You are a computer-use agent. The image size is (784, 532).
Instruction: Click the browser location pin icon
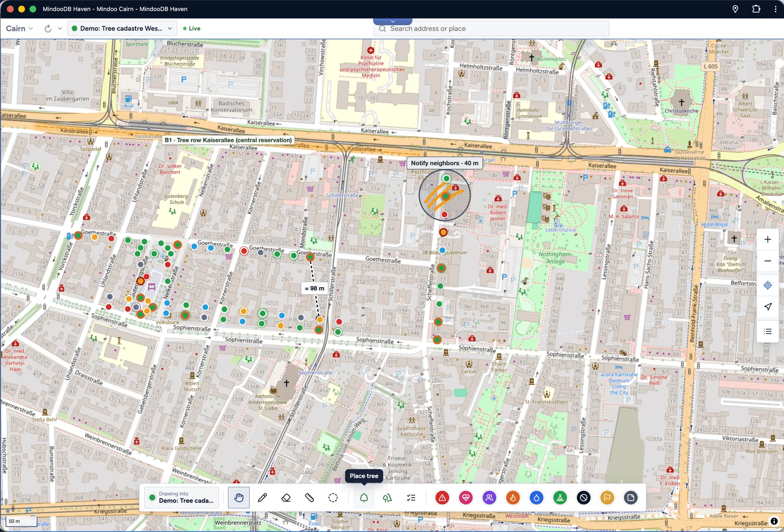[x=735, y=9]
